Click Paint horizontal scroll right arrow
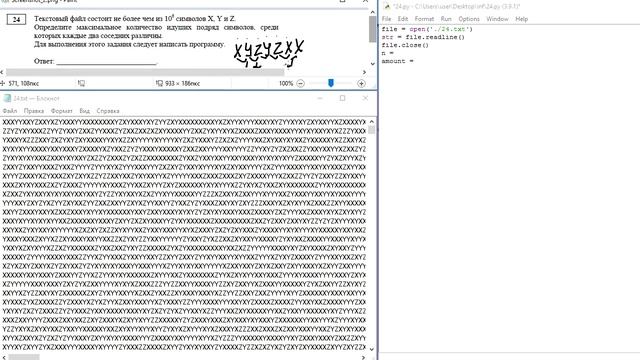640x360 pixels. [x=364, y=72]
